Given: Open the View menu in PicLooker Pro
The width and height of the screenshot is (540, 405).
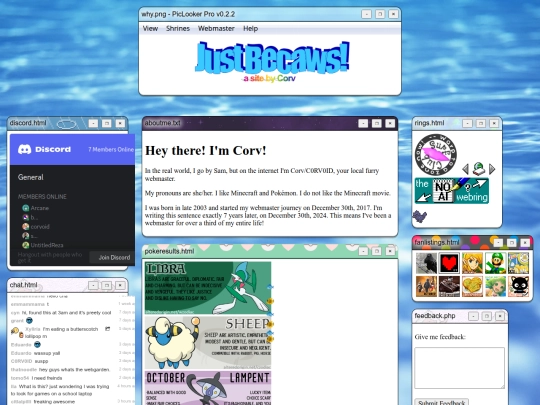Looking at the screenshot, I should (150, 29).
